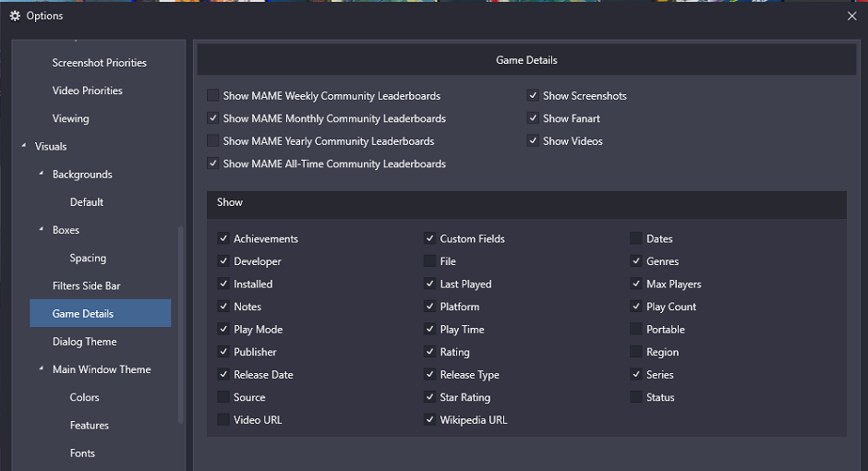Click the sidebar vertical scrollbar

click(180, 325)
